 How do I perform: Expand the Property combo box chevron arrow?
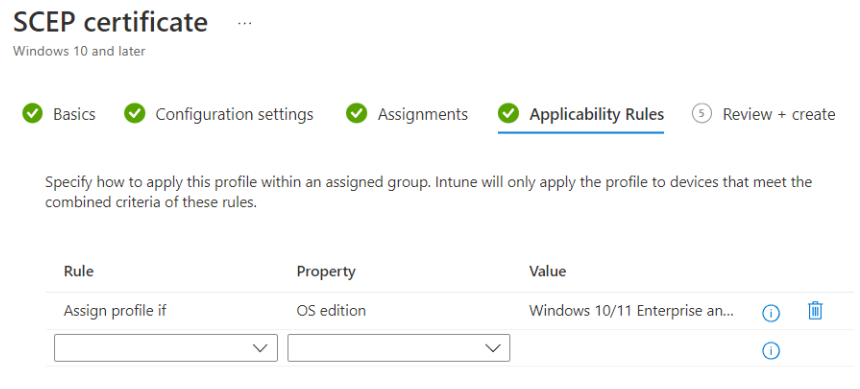(x=493, y=348)
